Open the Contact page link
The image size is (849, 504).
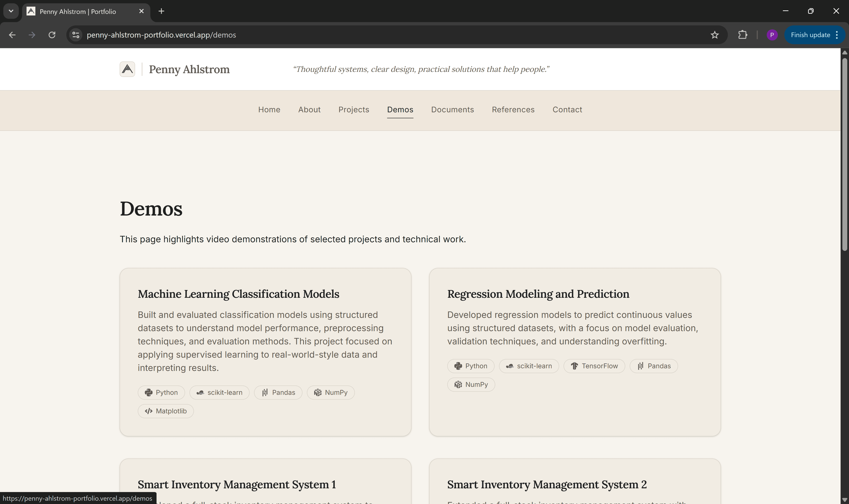(567, 109)
